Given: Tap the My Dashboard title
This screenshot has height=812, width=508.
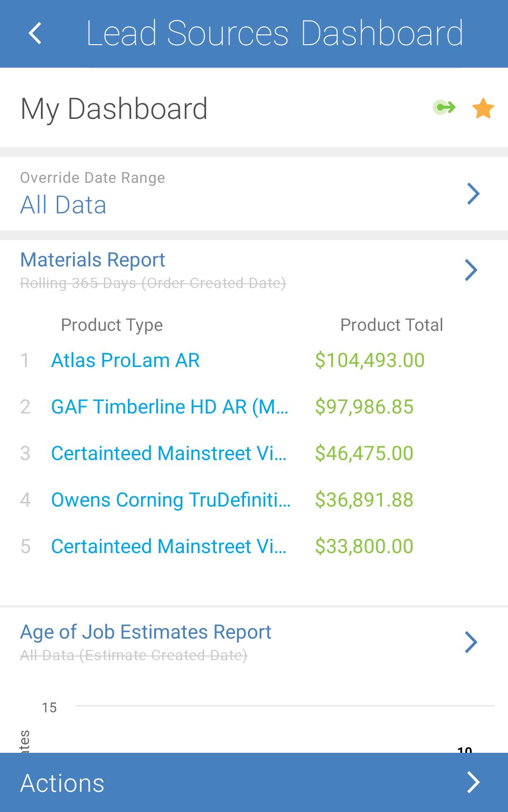Looking at the screenshot, I should click(114, 109).
